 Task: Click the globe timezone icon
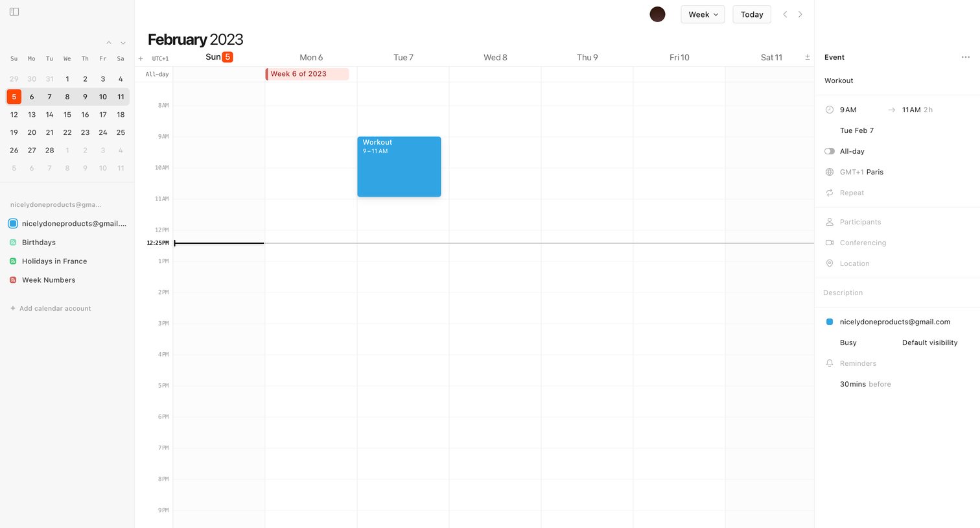pos(830,172)
